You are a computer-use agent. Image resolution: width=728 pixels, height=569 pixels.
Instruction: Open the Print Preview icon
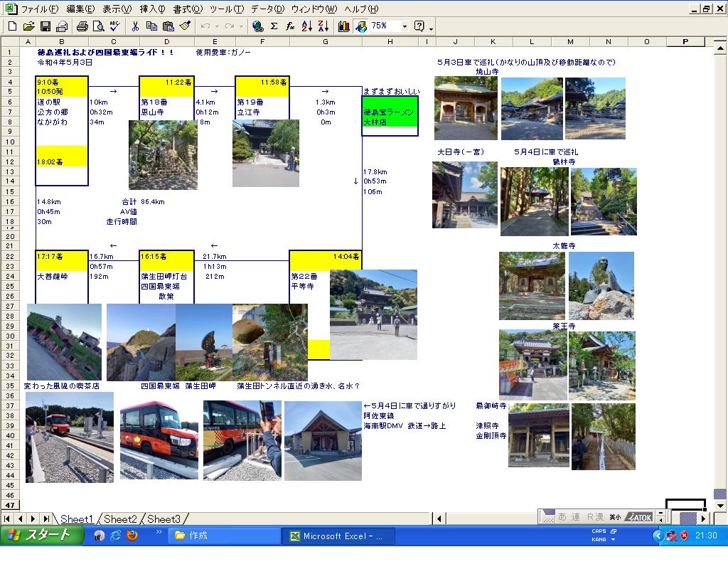[98, 26]
